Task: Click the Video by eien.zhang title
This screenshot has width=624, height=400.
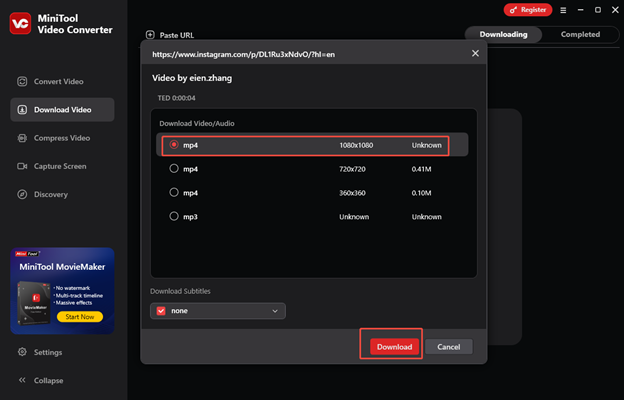Action: pyautogui.click(x=192, y=78)
